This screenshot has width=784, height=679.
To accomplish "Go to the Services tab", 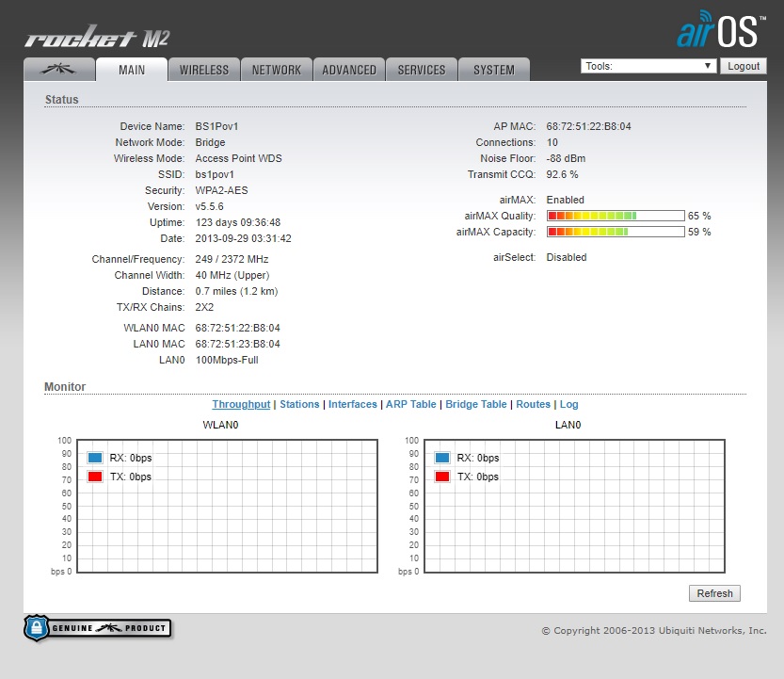I will 422,70.
